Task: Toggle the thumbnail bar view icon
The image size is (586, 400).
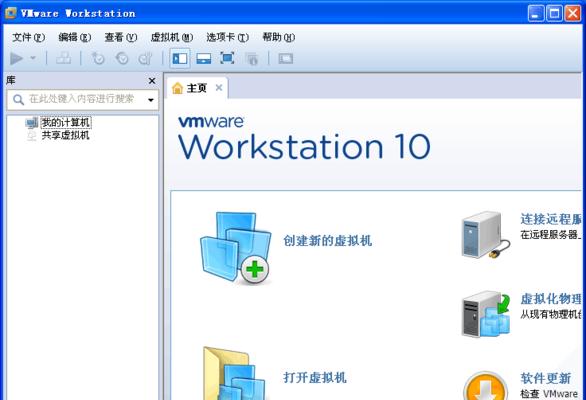Action: point(204,58)
